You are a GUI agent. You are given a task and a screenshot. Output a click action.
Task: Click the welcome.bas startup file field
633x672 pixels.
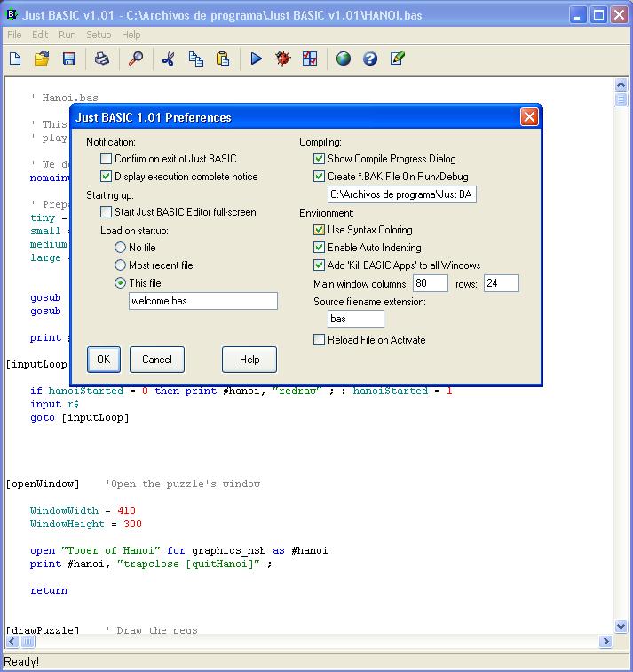pos(203,301)
